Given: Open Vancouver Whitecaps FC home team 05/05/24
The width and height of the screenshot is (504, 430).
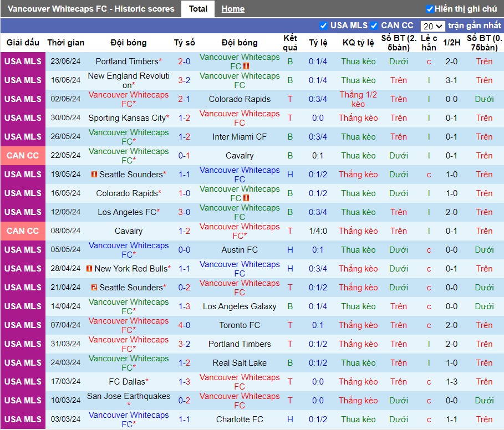Looking at the screenshot, I should [x=129, y=250].
